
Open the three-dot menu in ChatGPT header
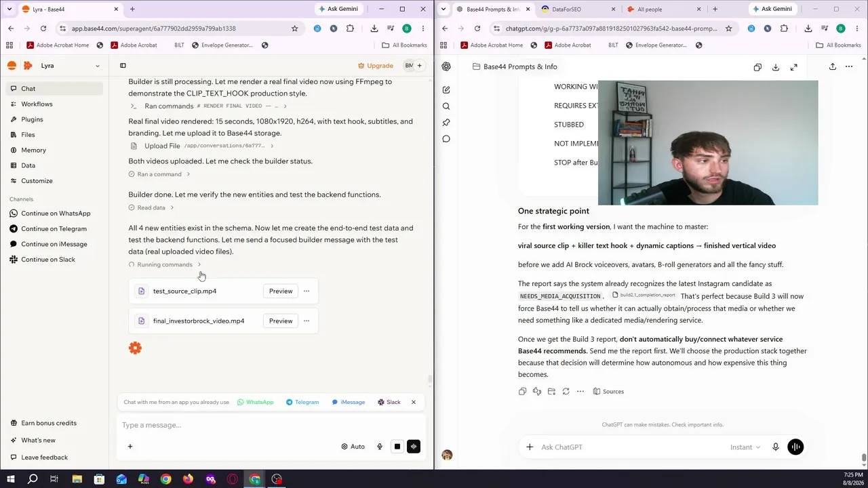pyautogui.click(x=849, y=66)
